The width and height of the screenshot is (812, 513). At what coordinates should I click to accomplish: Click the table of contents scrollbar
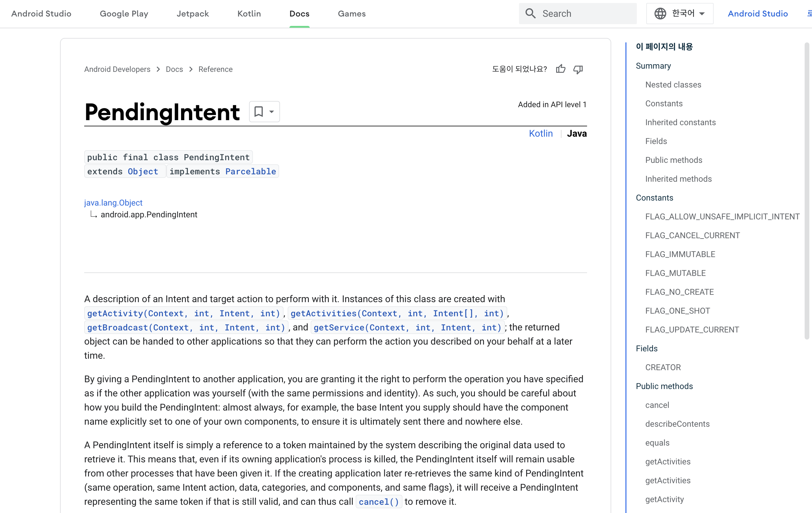coord(807,191)
